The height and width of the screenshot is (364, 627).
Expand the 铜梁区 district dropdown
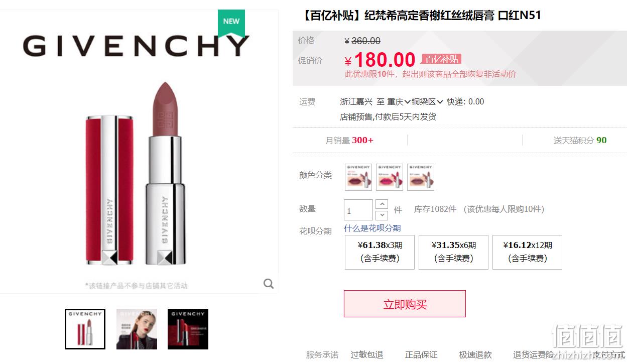[x=428, y=101]
